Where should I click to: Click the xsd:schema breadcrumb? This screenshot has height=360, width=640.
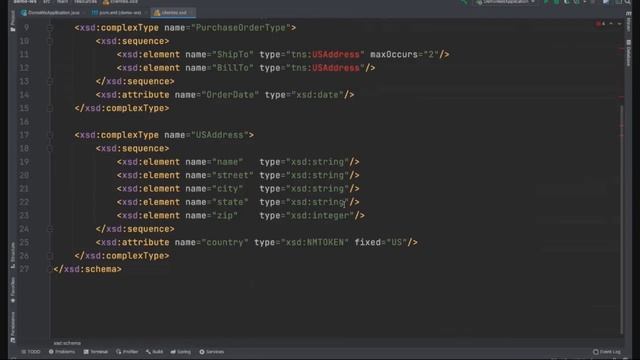click(67, 343)
